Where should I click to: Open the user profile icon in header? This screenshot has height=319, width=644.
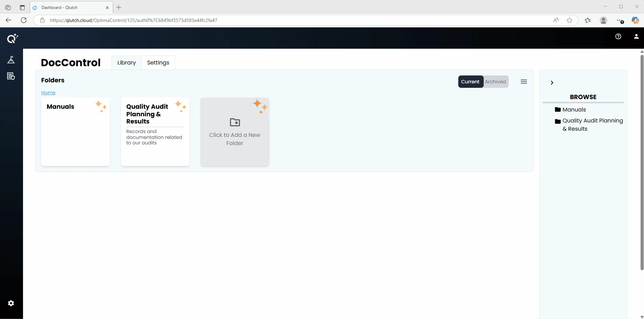pos(636,36)
